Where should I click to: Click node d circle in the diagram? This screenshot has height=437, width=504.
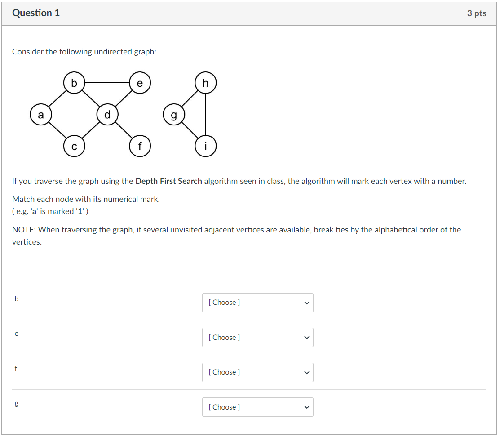pos(107,115)
